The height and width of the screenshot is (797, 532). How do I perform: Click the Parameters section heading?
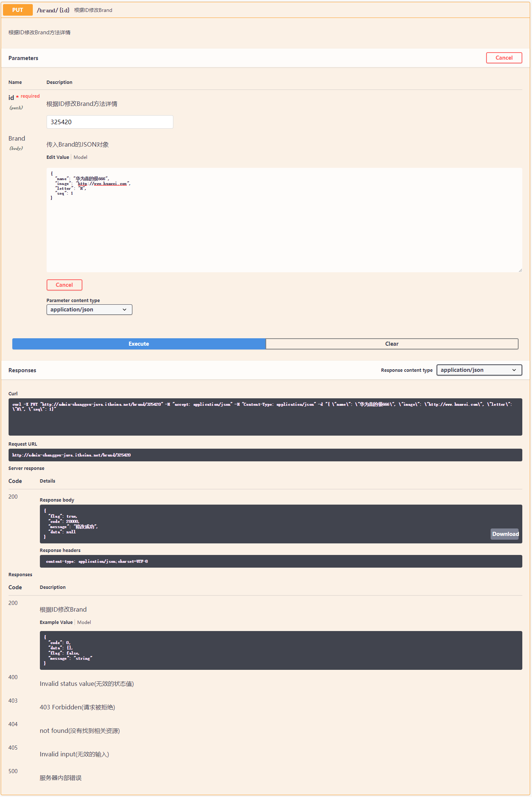pyautogui.click(x=23, y=58)
